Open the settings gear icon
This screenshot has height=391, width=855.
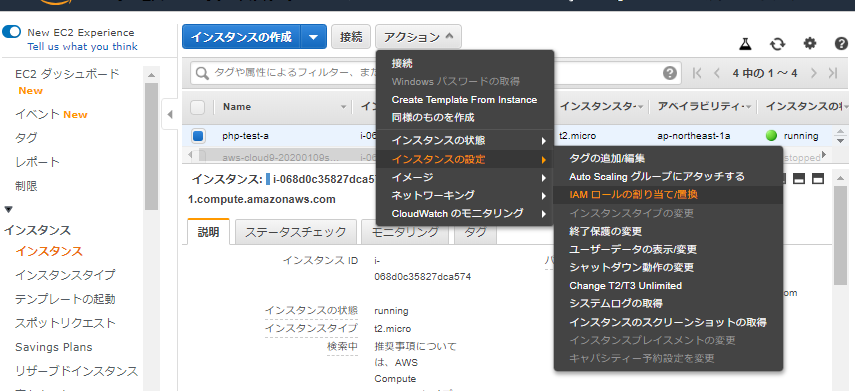tap(810, 44)
